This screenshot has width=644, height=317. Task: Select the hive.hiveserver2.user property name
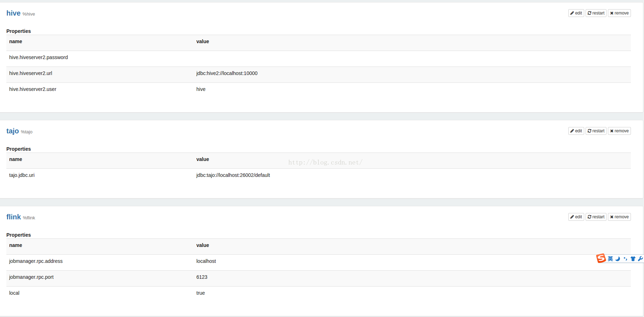[33, 89]
